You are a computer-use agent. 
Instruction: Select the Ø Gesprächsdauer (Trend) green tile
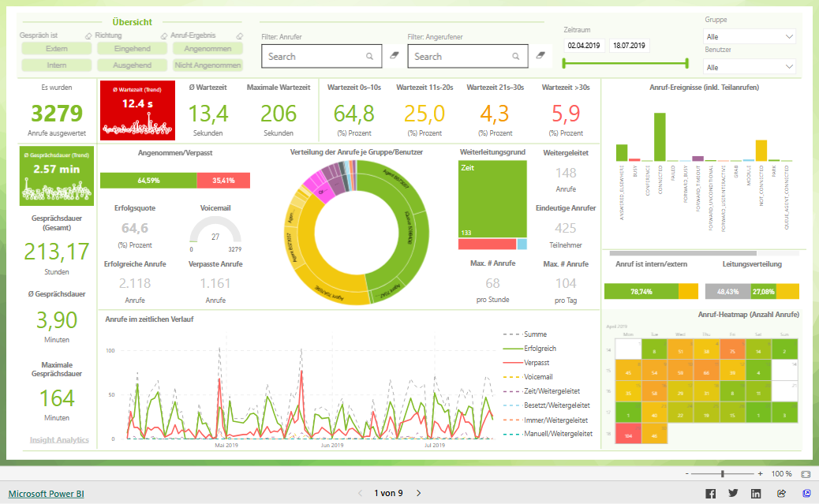[x=56, y=175]
